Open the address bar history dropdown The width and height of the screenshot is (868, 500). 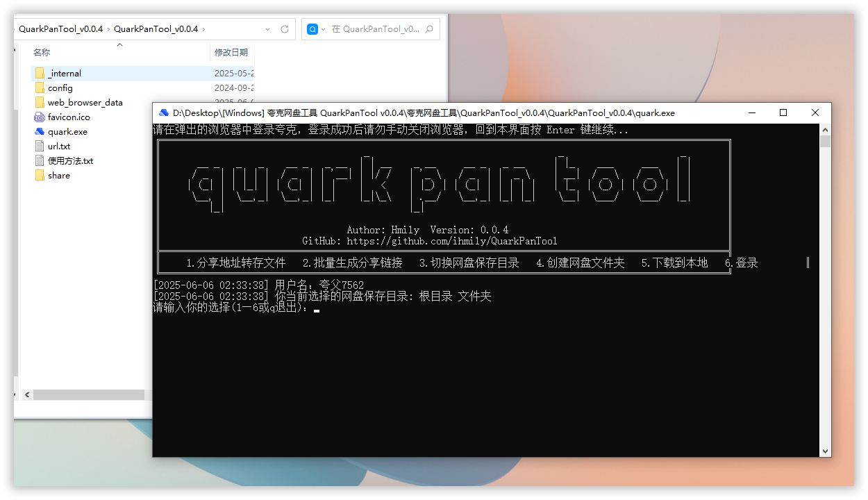268,29
